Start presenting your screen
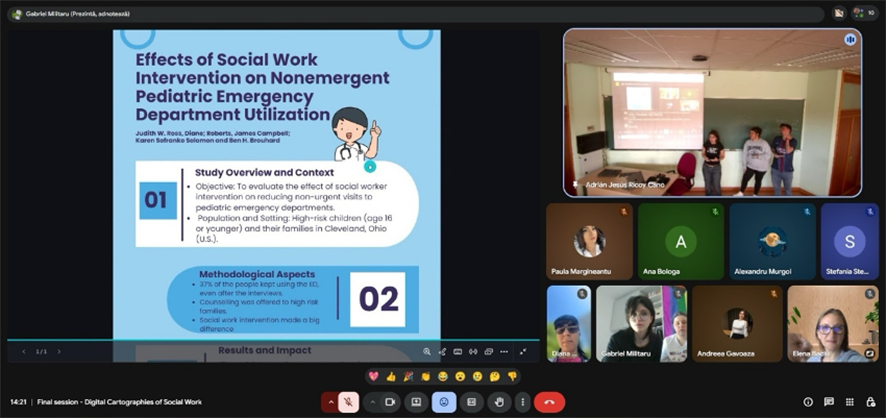This screenshot has width=886, height=418. click(x=416, y=402)
